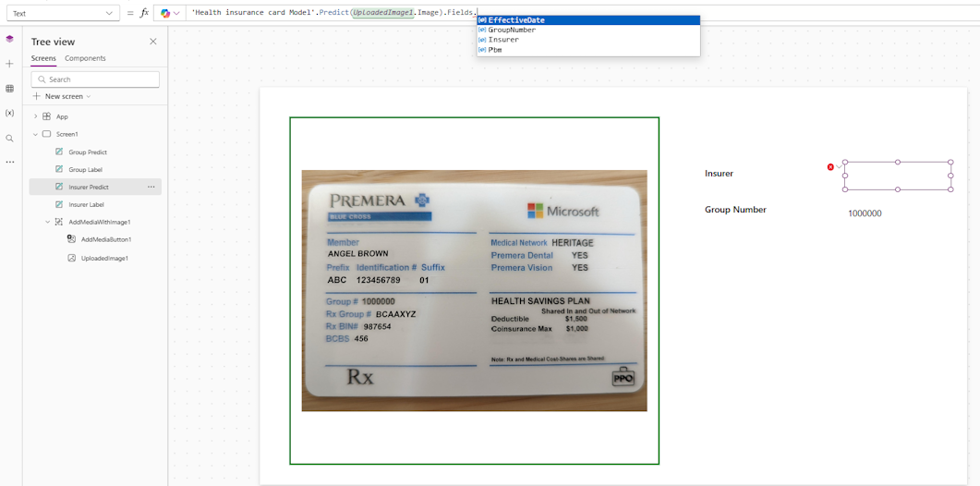Image resolution: width=980 pixels, height=486 pixels.
Task: Choose Insurer from autocomplete list
Action: tap(588, 40)
